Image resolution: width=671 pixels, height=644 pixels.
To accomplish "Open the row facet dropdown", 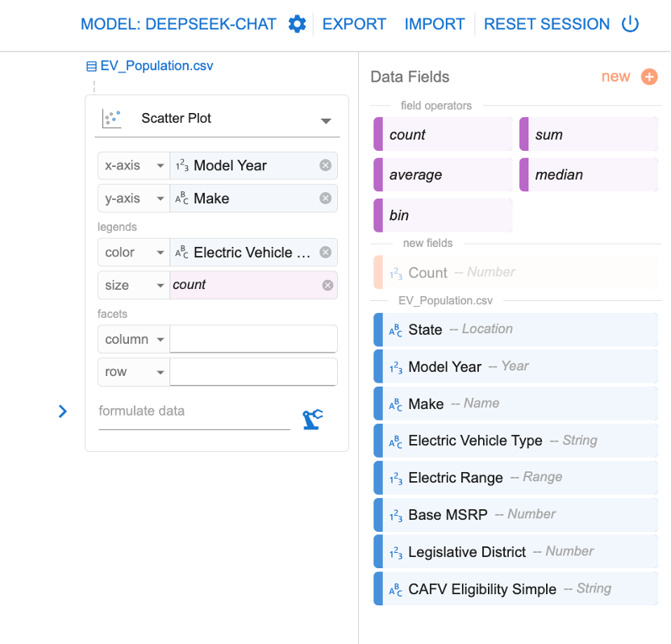I will click(x=133, y=372).
